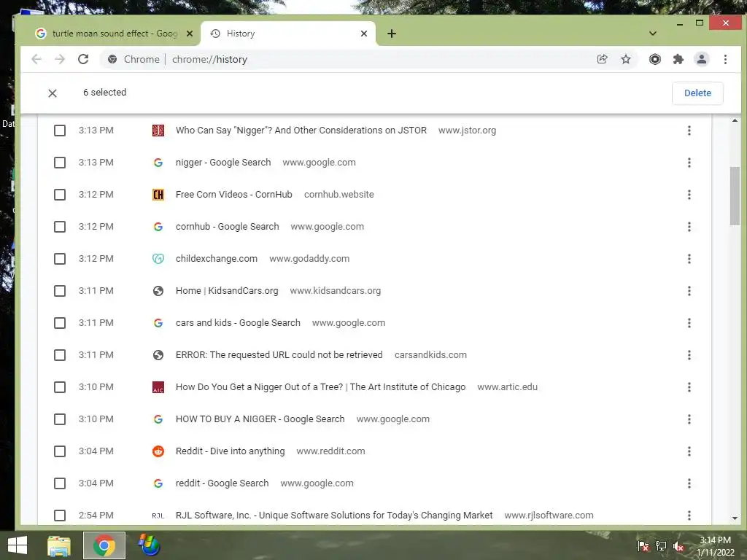
Task: Delete the selected history entries
Action: [697, 93]
